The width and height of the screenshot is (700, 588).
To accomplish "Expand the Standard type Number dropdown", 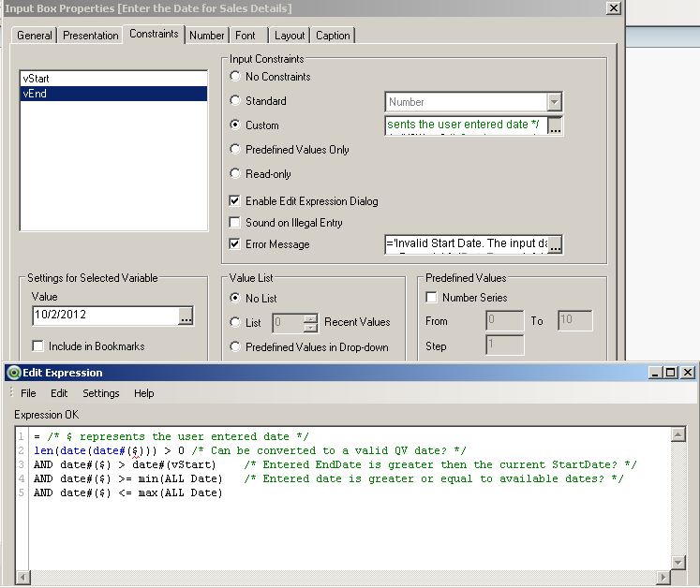I will [x=554, y=102].
